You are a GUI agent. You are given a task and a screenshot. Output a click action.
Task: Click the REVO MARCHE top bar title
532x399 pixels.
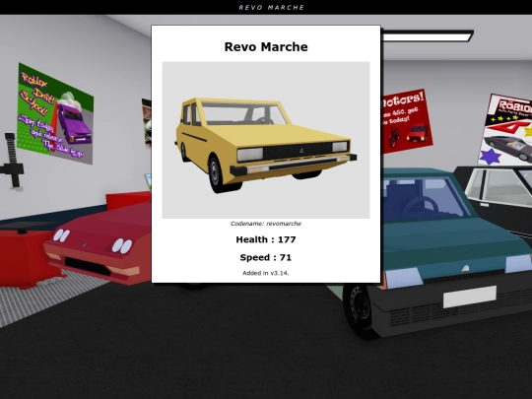click(272, 8)
